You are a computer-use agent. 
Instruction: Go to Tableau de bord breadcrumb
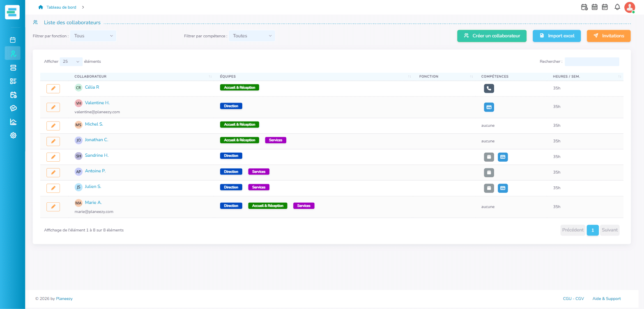pyautogui.click(x=61, y=7)
